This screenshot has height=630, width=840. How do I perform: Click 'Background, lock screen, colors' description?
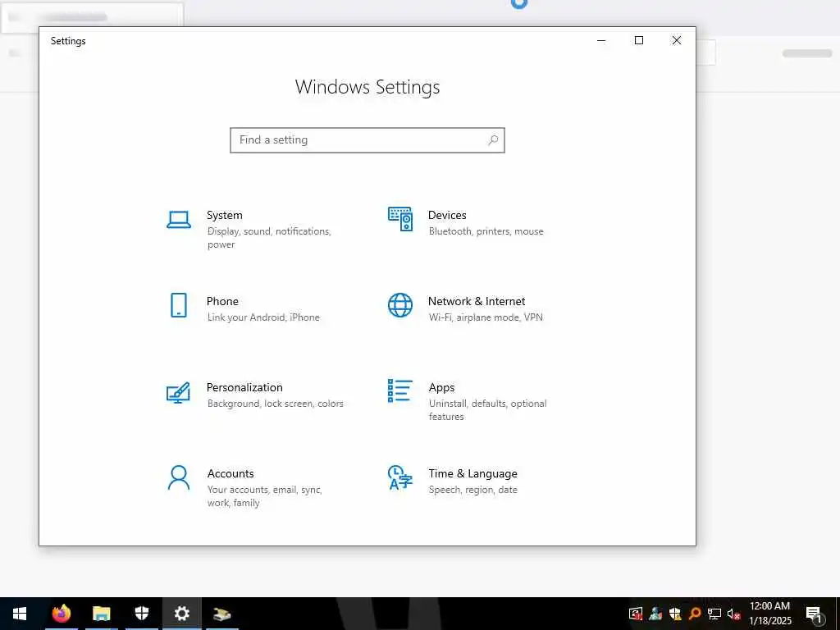click(x=276, y=404)
